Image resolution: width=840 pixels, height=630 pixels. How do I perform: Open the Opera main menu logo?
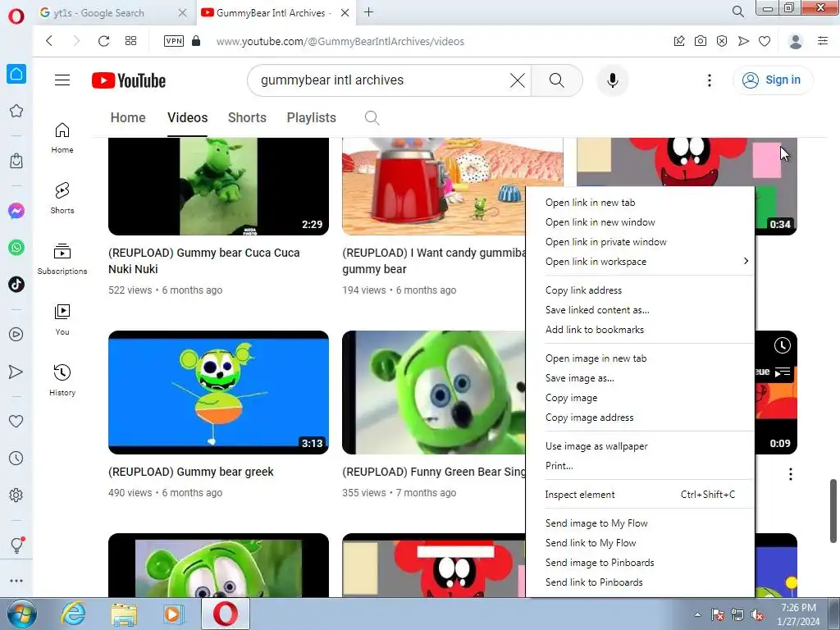16,16
